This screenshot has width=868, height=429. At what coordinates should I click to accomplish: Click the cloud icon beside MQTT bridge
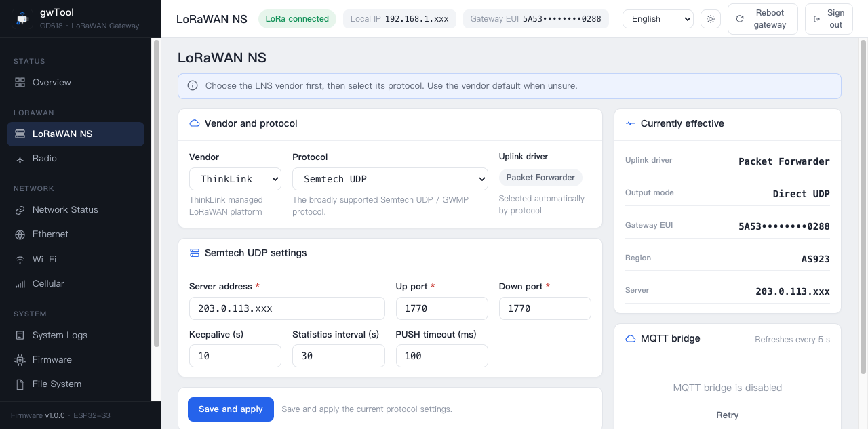(631, 338)
